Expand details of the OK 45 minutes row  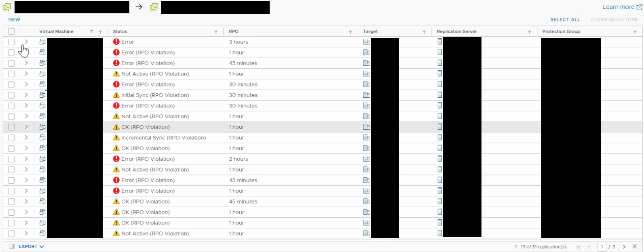(26, 202)
